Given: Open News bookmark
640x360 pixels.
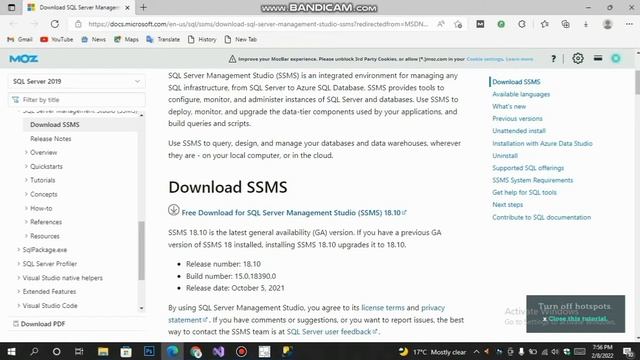Looking at the screenshot, I should click(93, 40).
